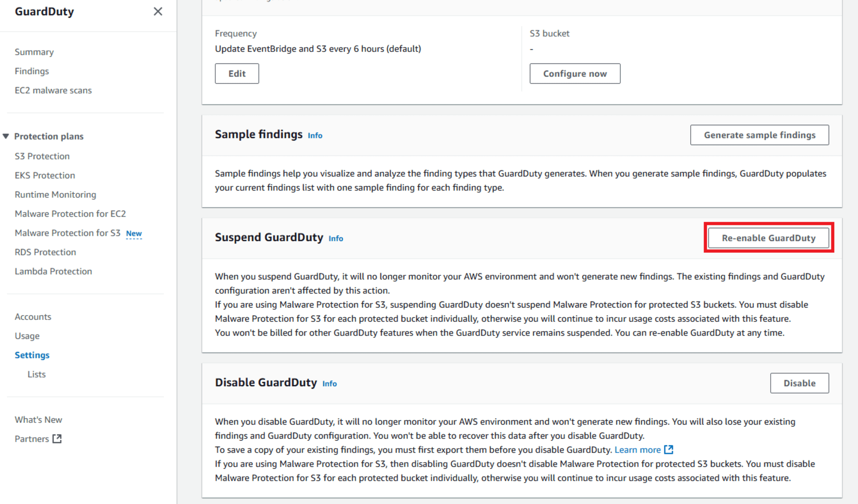Open Lists under Settings
858x504 pixels.
click(x=36, y=374)
